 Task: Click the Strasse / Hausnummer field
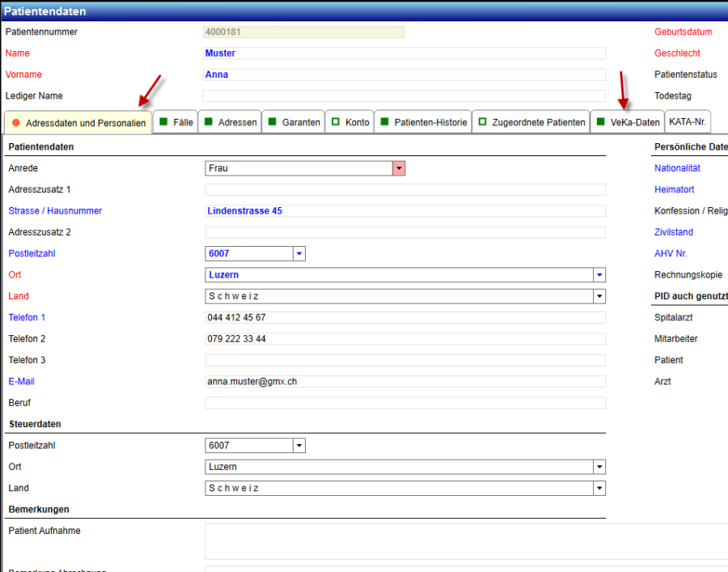(404, 211)
